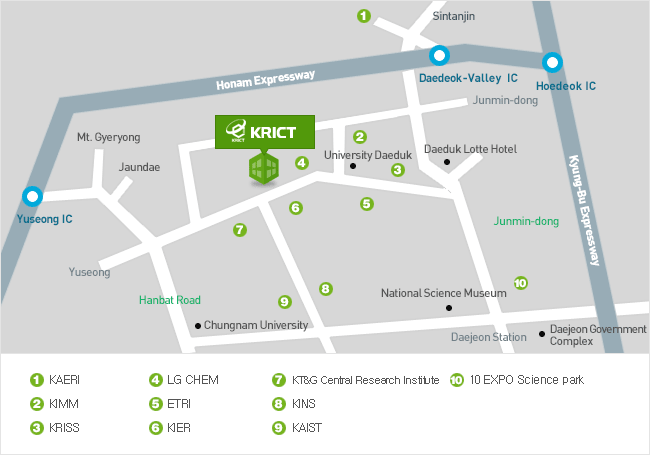The image size is (650, 455).
Task: Click the gray Junmin-dong label near Hoedeok IC
Action: [x=505, y=100]
